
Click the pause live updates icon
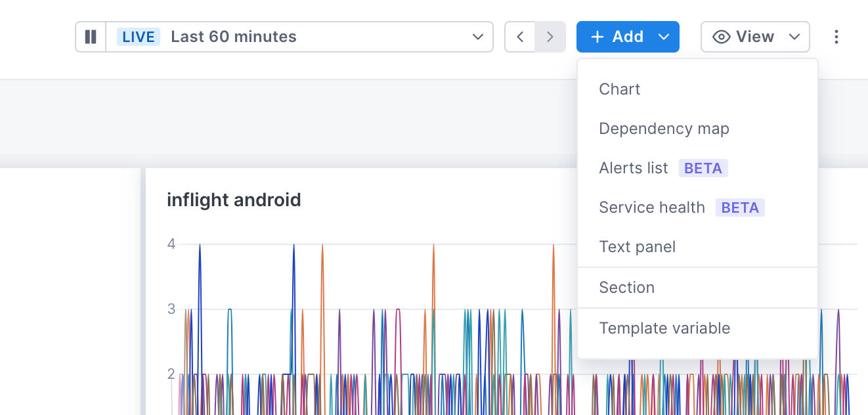point(91,37)
